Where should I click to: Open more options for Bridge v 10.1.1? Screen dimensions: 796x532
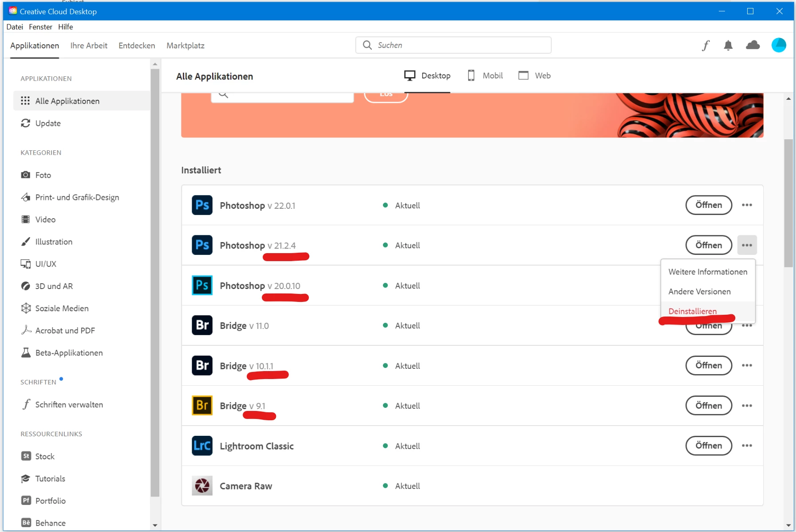(747, 365)
